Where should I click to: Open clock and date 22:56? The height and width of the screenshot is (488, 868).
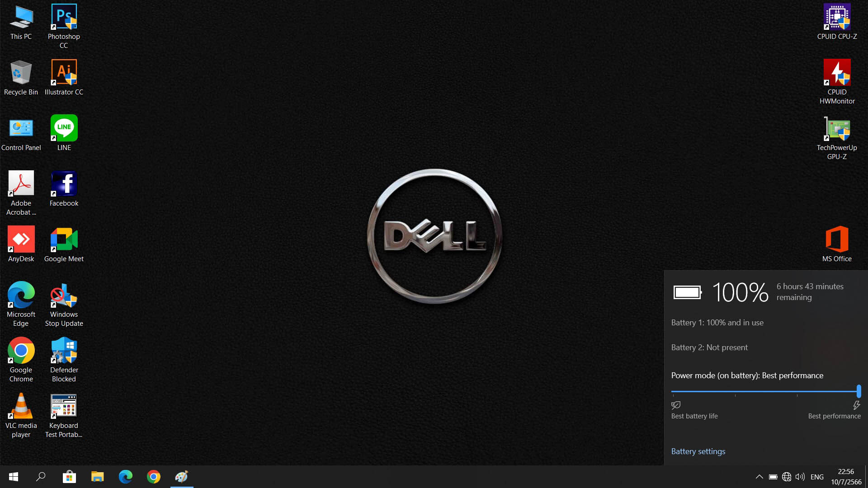click(x=846, y=477)
